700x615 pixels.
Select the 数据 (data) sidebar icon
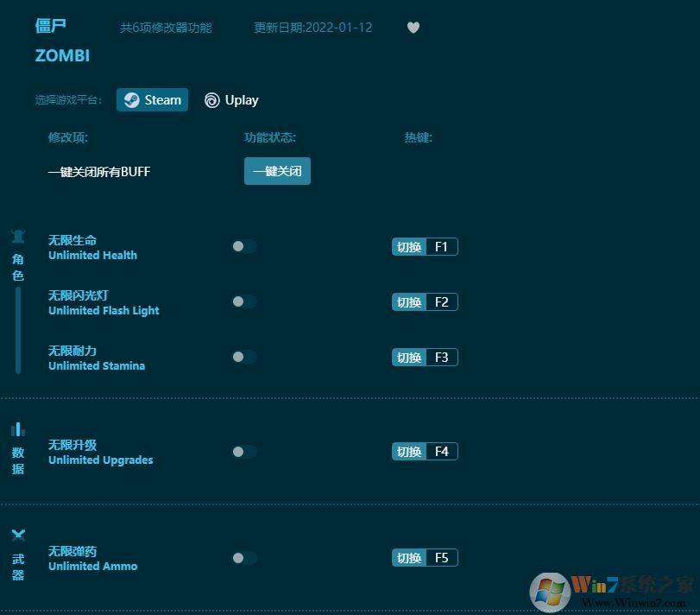[18, 430]
